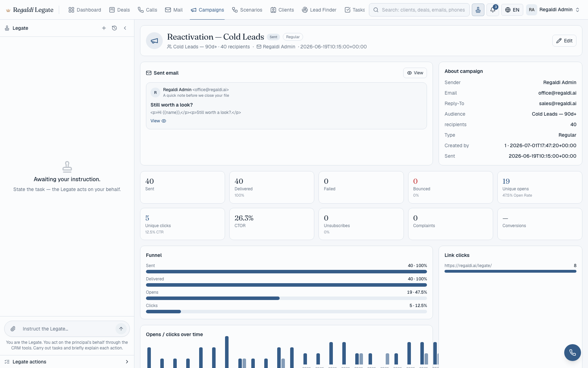588x368 pixels.
Task: Click the View button in Sent email
Action: click(415, 73)
